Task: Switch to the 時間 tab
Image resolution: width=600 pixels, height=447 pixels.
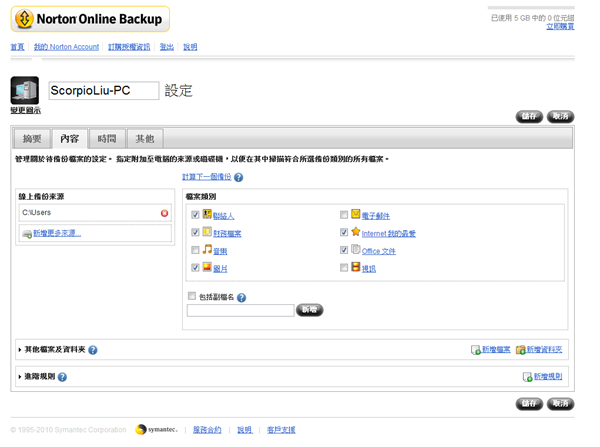Action: tap(106, 139)
